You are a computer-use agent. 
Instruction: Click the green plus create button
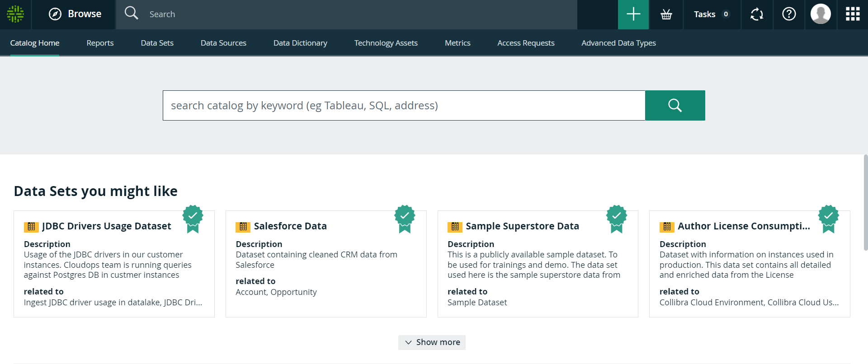pos(633,14)
